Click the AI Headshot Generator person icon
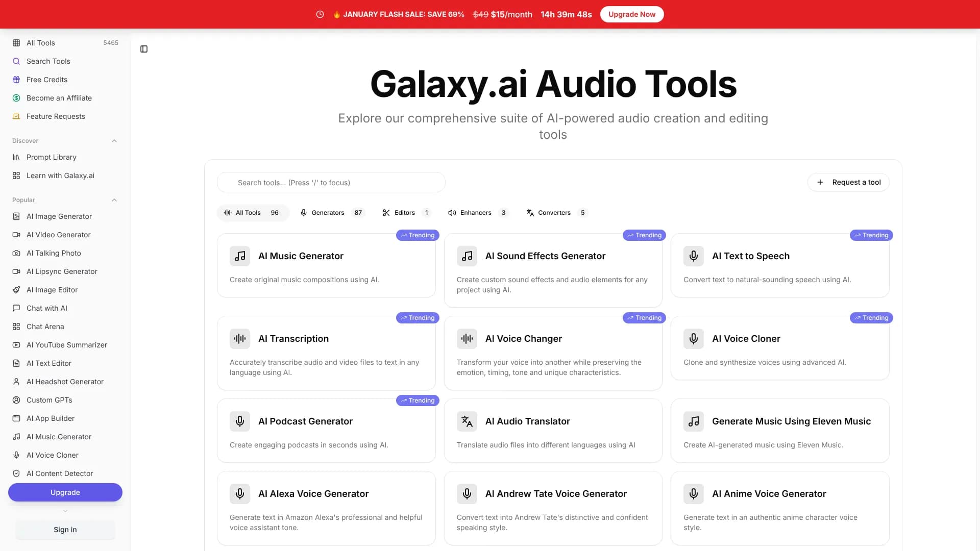The image size is (980, 551). [16, 382]
